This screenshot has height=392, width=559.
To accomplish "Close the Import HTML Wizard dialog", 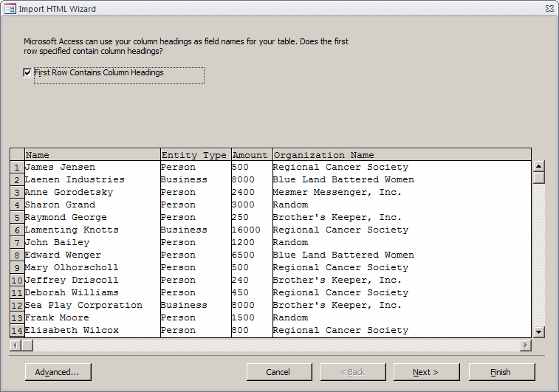I will [x=549, y=9].
